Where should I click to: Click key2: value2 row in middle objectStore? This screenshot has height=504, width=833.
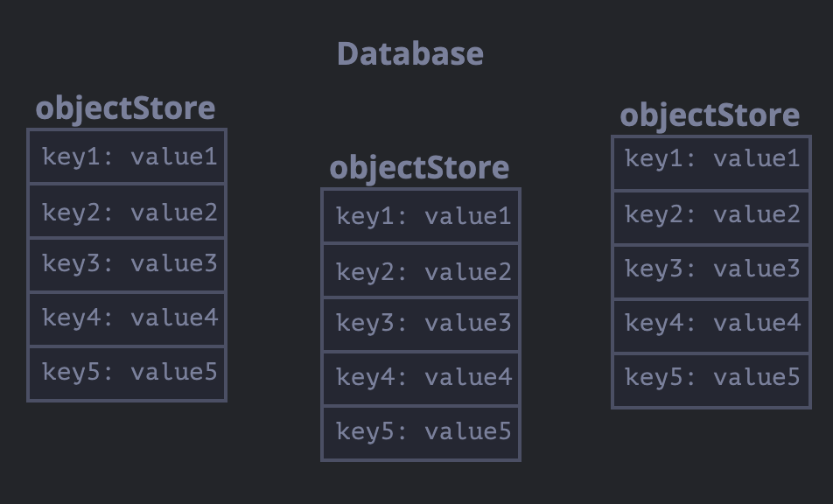point(422,272)
